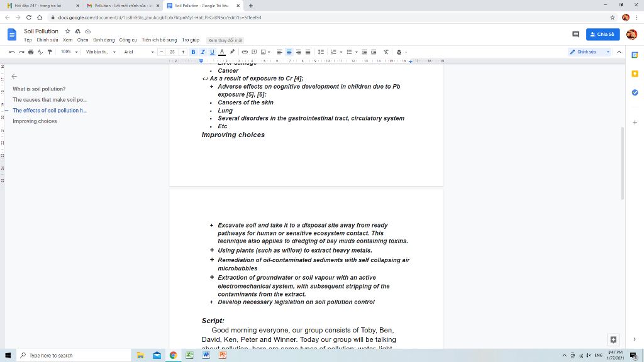Decrease the font size with minus

[x=162, y=52]
